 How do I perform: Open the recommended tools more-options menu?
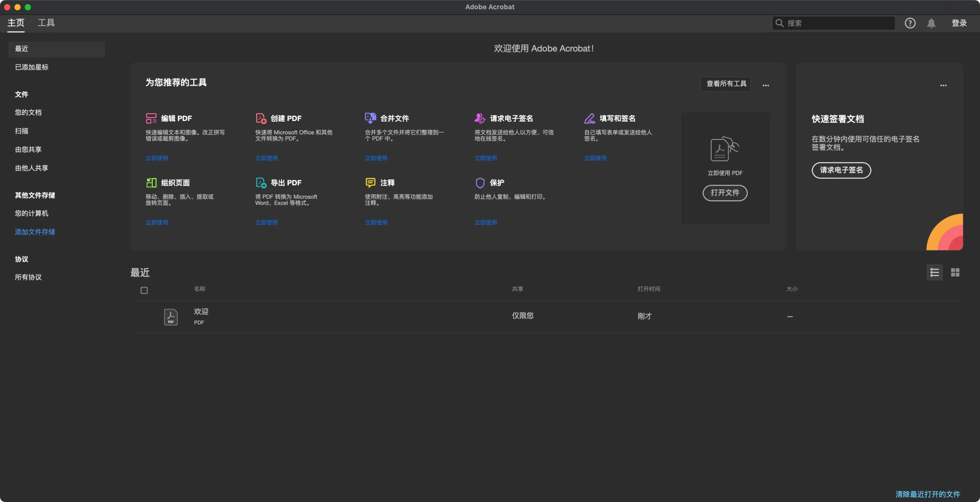(766, 85)
